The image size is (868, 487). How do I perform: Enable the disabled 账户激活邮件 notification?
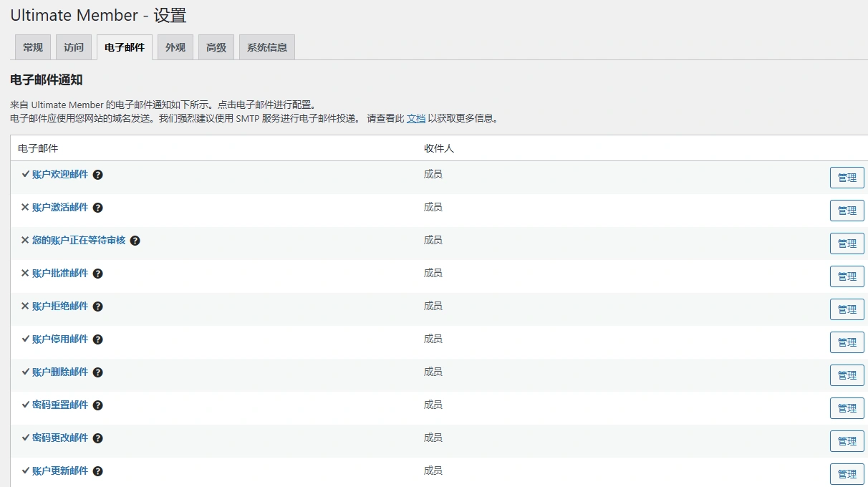pos(25,207)
